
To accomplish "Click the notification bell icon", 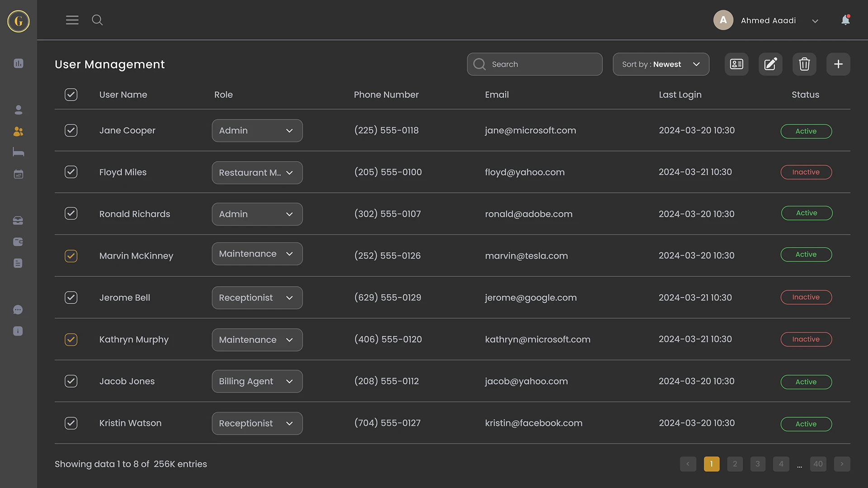I will (x=845, y=20).
